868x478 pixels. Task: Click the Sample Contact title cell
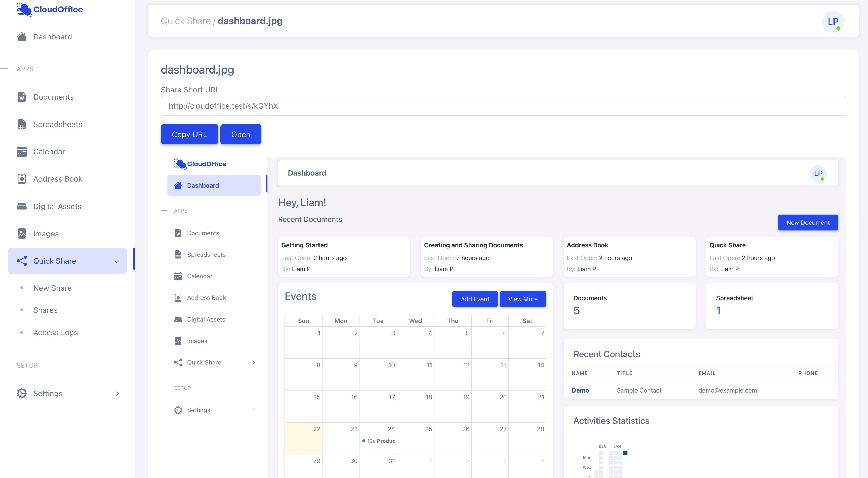click(639, 390)
